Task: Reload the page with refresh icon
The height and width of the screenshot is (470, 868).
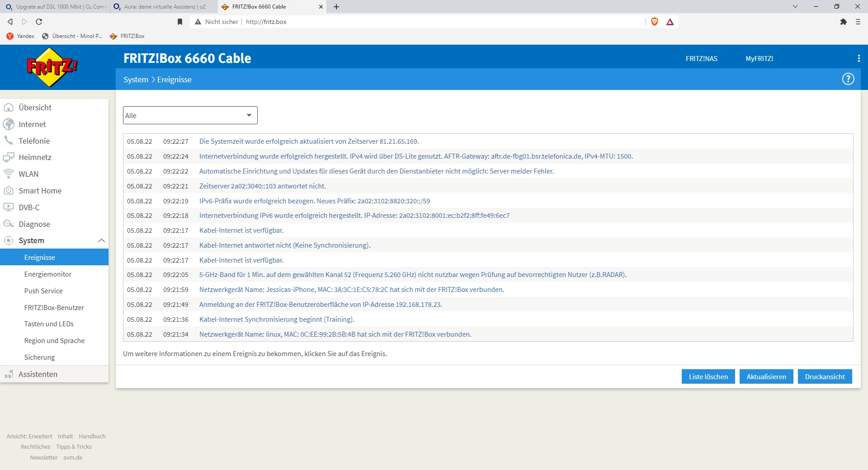Action: point(39,22)
